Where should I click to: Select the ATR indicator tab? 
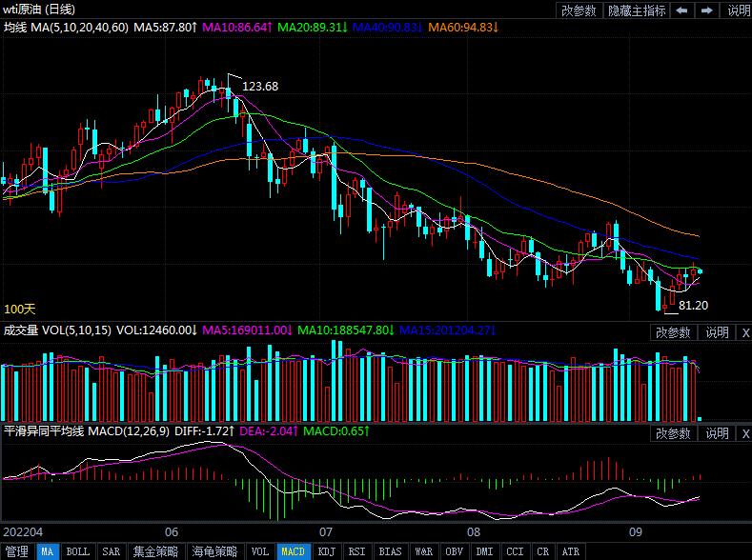pyautogui.click(x=570, y=551)
